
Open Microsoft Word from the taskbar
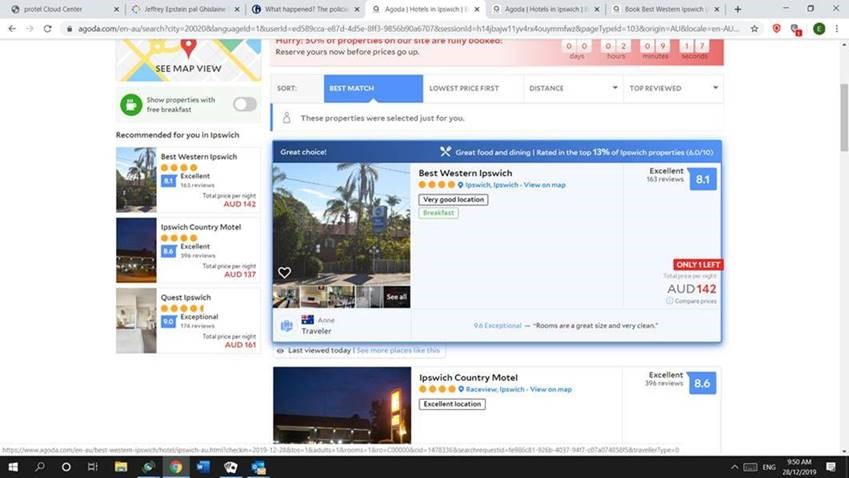pos(203,467)
